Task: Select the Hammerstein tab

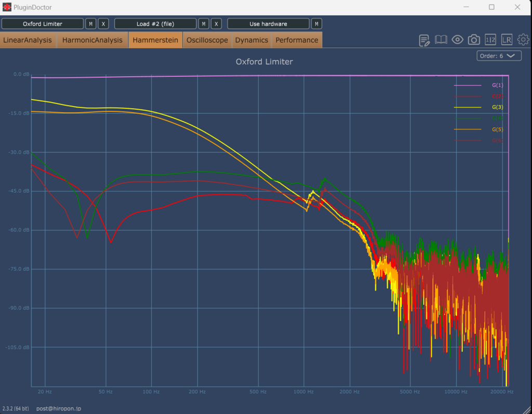Action: click(x=155, y=40)
